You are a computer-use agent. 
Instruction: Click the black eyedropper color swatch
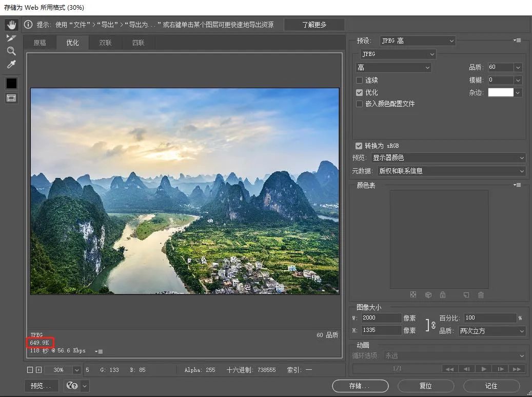tap(11, 83)
